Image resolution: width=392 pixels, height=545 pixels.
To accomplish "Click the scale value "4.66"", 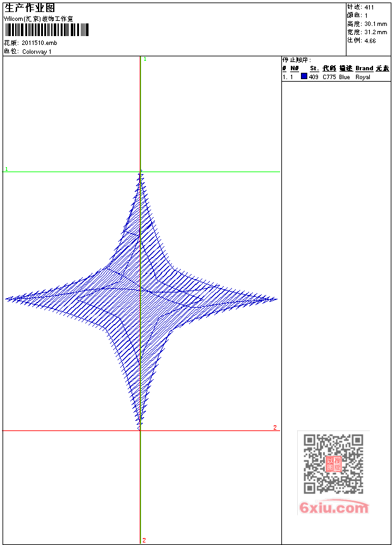I will pos(370,41).
